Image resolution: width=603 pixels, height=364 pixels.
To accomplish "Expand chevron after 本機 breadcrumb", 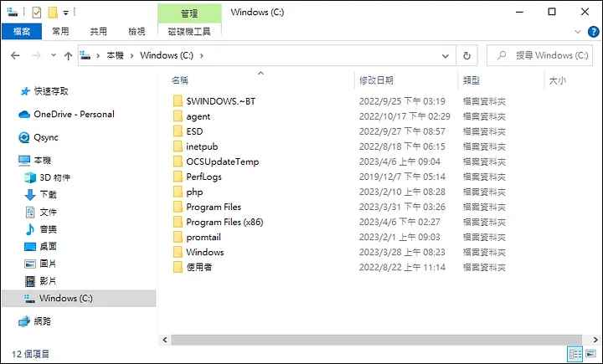I will pyautogui.click(x=132, y=56).
